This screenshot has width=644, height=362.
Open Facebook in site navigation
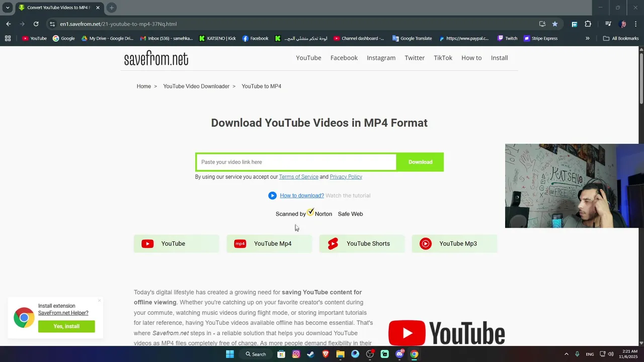point(344,58)
